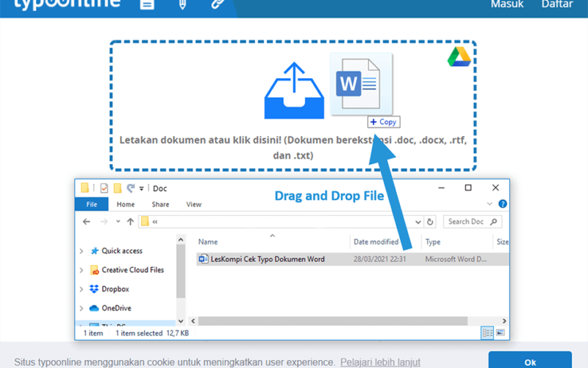Maximize the Doc Explorer window

(x=468, y=188)
